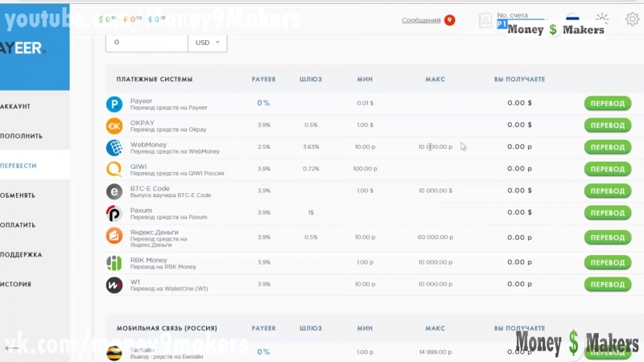The width and height of the screenshot is (644, 362).
Task: Click the BTC-E Code icon
Action: 114,191
